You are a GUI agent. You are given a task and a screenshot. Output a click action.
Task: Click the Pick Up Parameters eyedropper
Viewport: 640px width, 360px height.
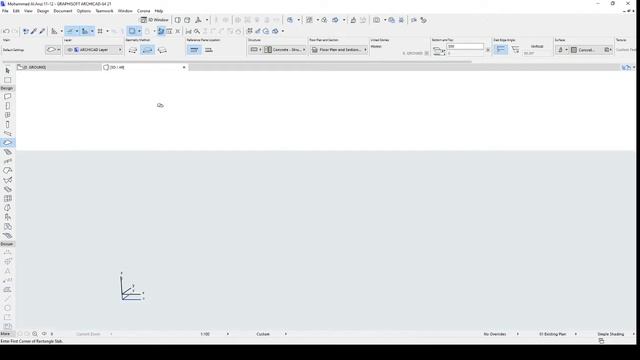click(34, 31)
